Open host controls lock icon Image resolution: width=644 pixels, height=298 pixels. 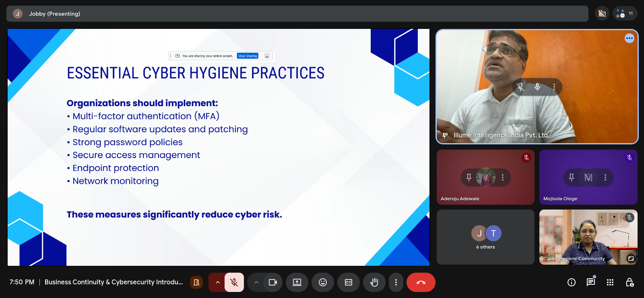click(630, 282)
